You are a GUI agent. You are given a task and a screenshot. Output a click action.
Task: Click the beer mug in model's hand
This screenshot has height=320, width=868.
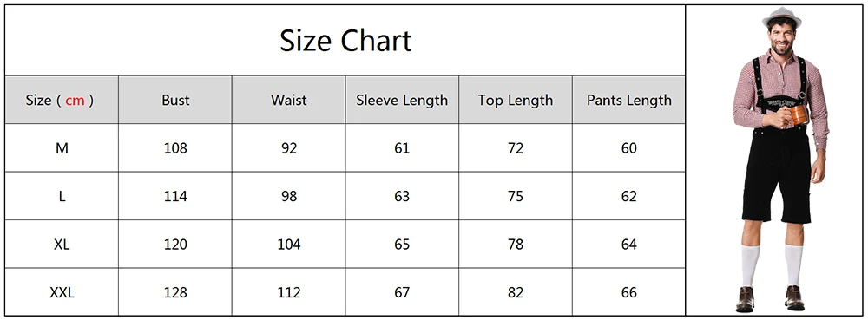(798, 115)
